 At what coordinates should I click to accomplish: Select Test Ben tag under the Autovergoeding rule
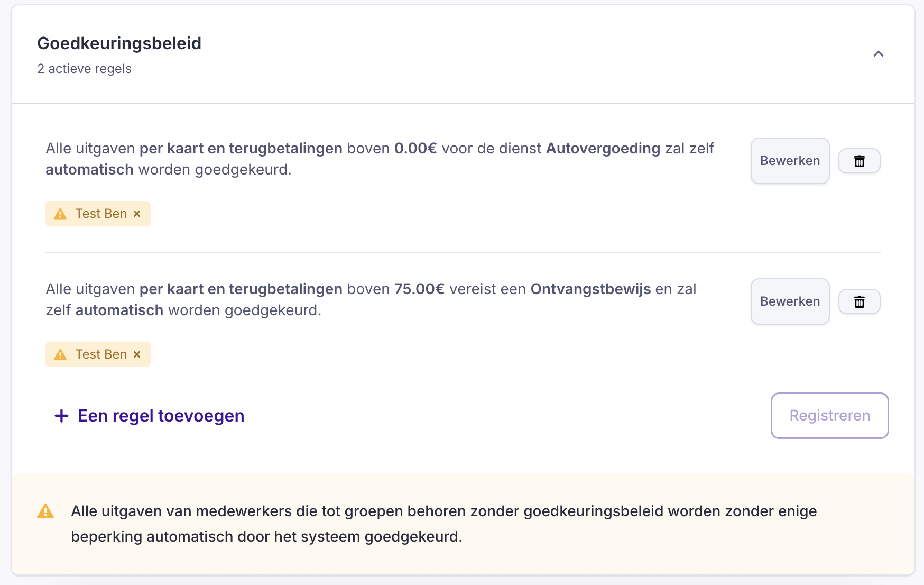pos(101,214)
